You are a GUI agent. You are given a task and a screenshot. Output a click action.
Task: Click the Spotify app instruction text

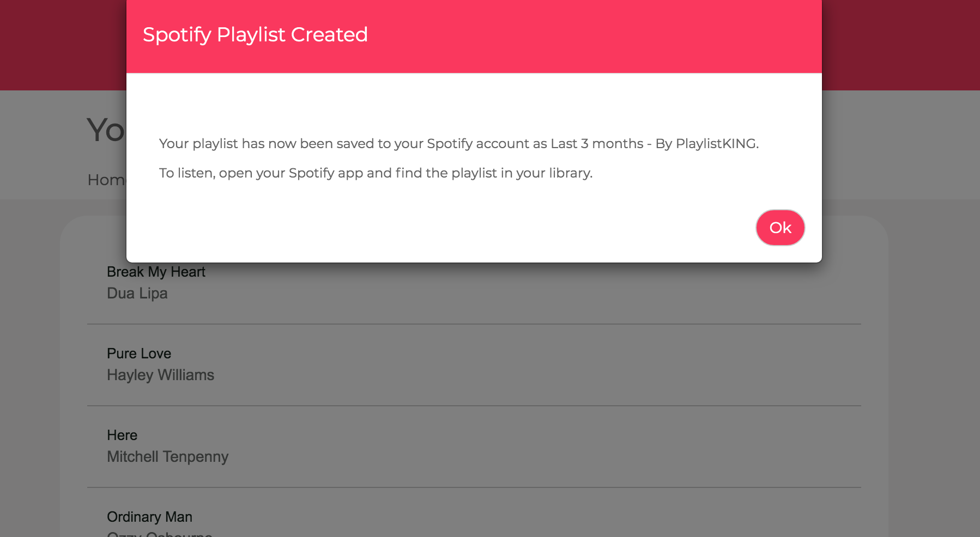point(376,173)
